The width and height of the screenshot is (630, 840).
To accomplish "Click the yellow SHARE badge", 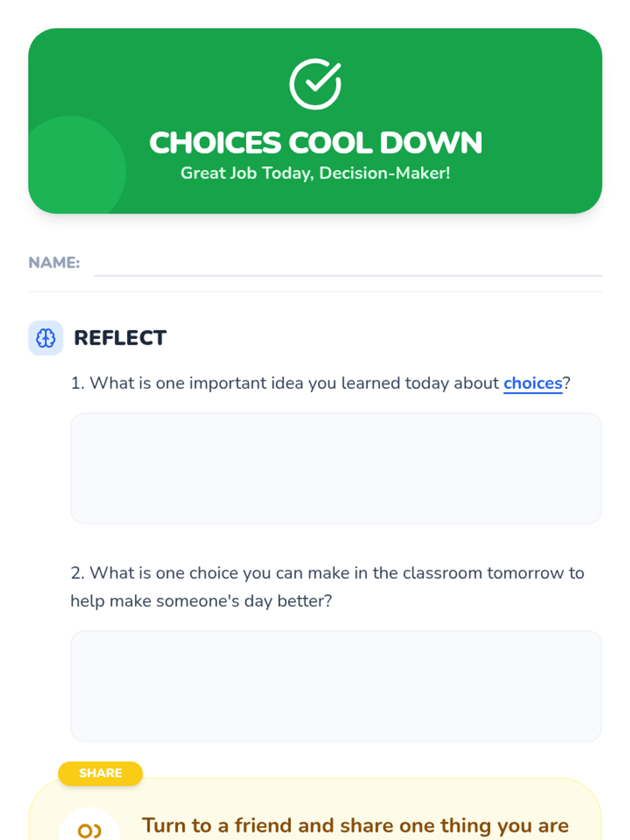I will 100,773.
